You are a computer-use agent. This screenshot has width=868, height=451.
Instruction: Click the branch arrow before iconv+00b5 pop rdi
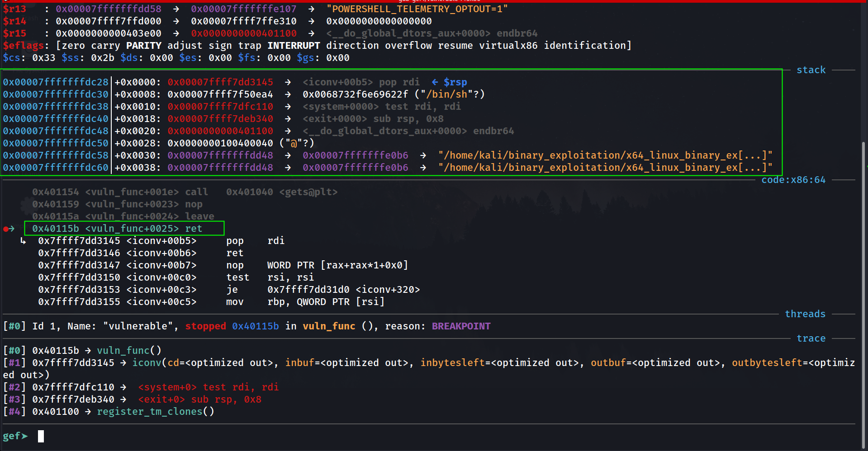click(23, 241)
